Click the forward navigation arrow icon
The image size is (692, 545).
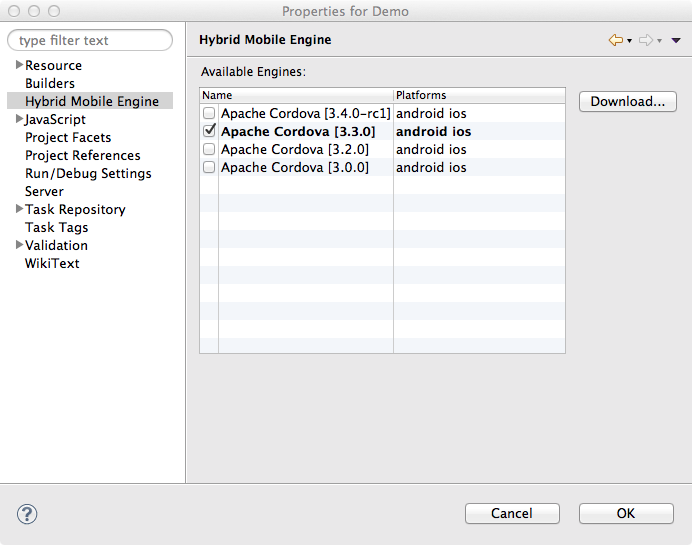point(646,40)
